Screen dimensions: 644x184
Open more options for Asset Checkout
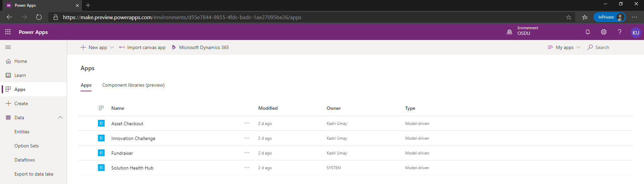coord(247,123)
